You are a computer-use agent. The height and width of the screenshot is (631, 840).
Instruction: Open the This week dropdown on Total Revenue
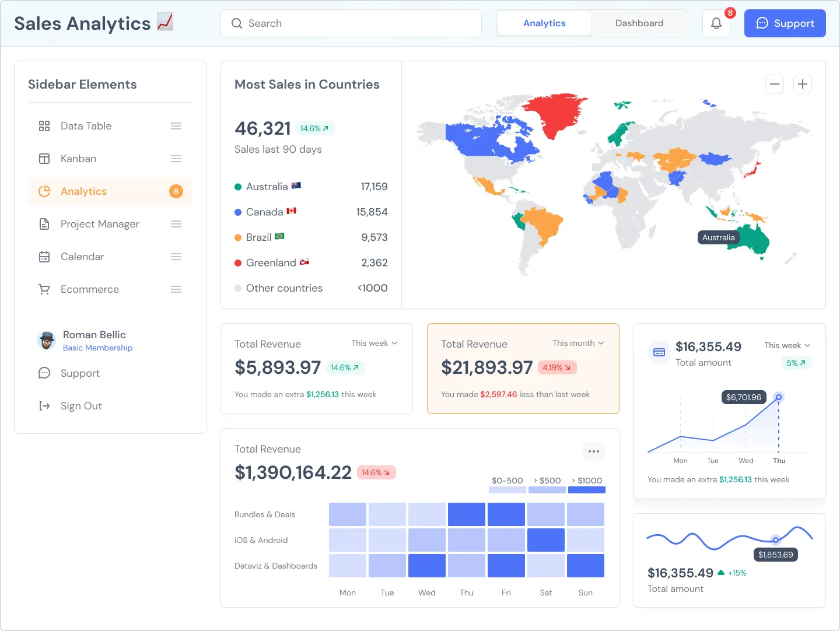pyautogui.click(x=374, y=343)
